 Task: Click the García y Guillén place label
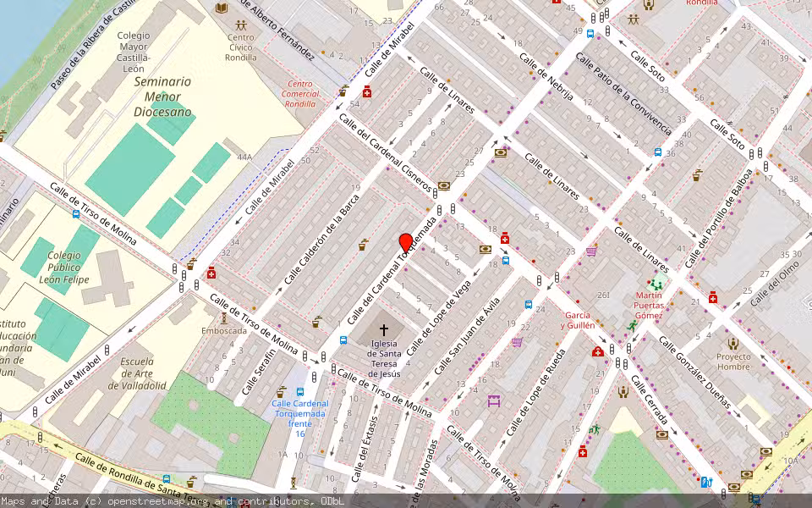coord(578,320)
